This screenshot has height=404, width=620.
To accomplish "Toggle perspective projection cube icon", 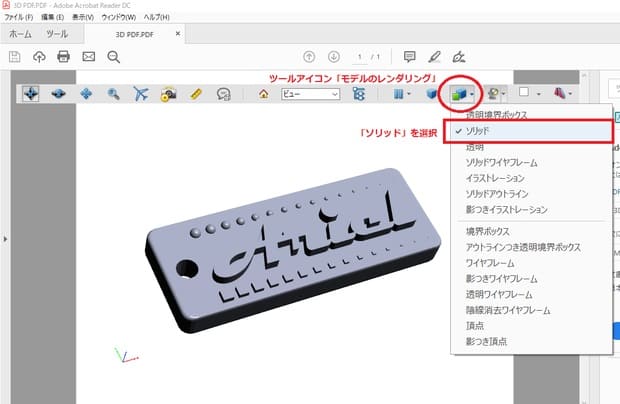I will 432,94.
